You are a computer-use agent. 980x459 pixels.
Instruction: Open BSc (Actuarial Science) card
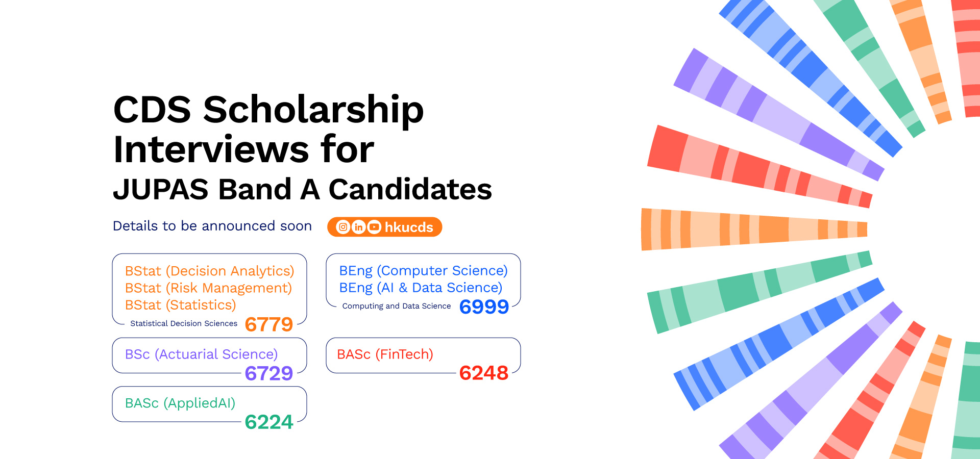click(209, 355)
